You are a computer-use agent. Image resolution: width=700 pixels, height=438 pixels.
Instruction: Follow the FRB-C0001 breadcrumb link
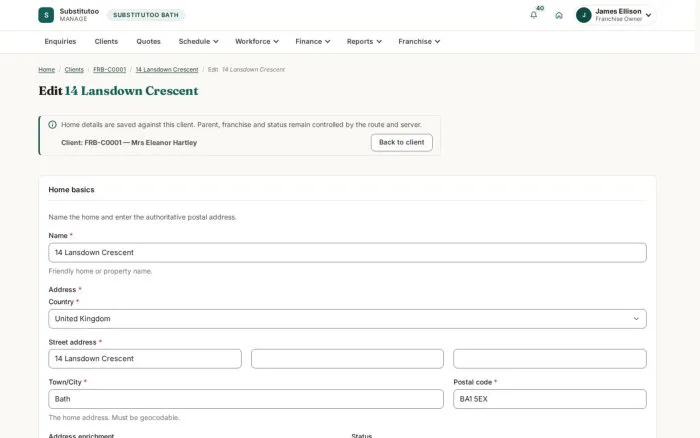point(109,70)
